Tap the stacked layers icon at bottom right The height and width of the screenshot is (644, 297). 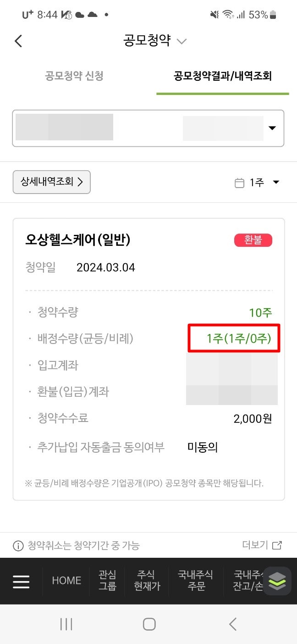click(276, 581)
